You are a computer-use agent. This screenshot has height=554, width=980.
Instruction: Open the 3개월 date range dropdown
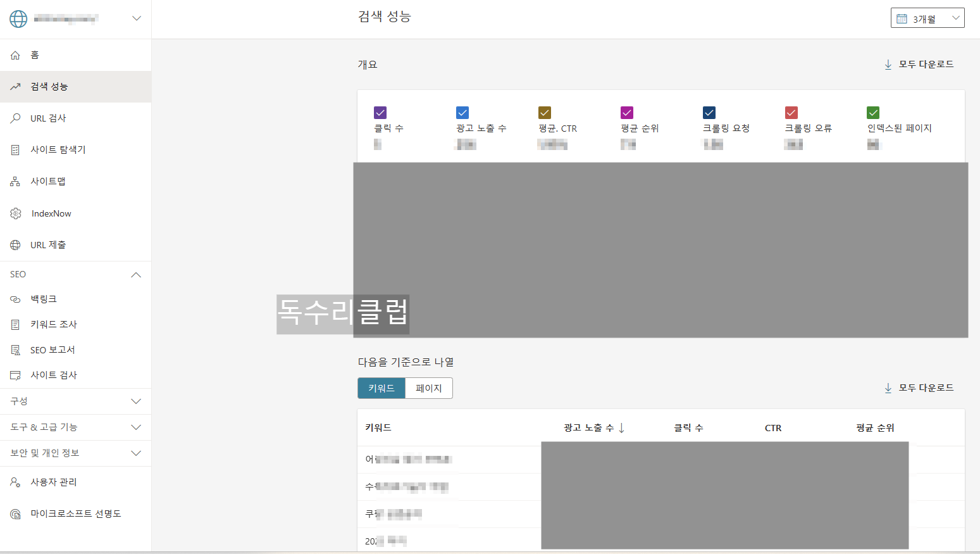(x=927, y=18)
